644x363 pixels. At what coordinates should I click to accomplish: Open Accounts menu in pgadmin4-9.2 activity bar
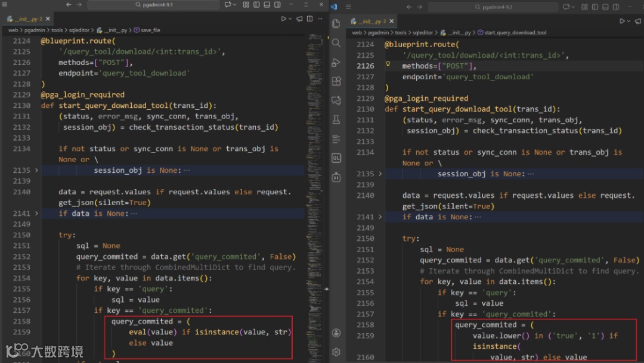336,333
